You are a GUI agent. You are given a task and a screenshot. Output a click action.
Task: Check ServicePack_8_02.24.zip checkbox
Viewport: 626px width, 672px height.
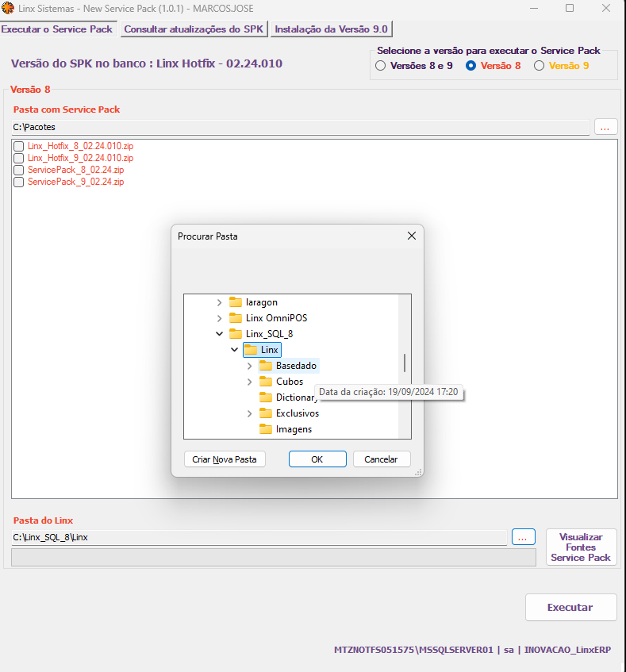18,170
